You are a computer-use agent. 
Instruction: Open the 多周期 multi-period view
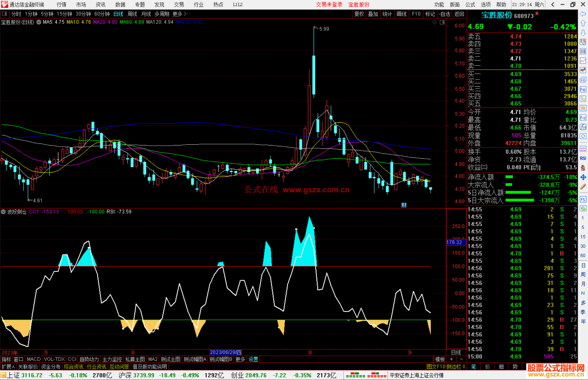pos(162,14)
